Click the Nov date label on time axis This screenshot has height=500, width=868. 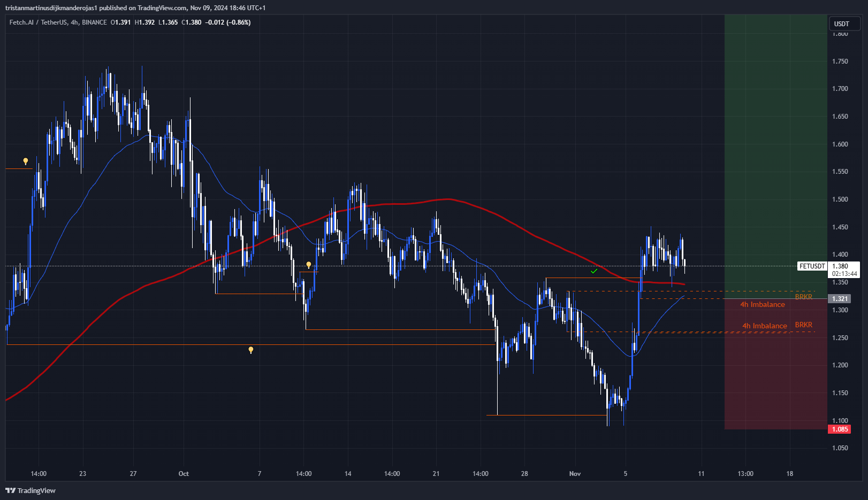pyautogui.click(x=575, y=474)
